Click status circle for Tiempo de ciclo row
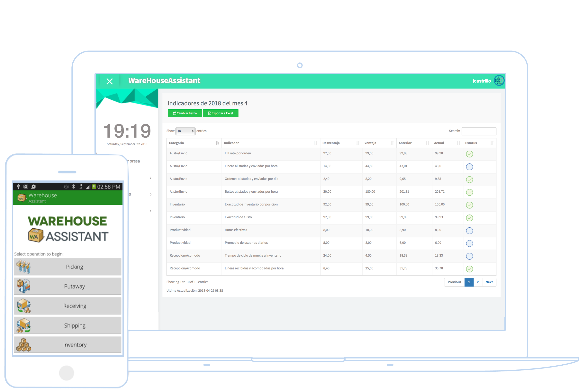 tap(470, 256)
